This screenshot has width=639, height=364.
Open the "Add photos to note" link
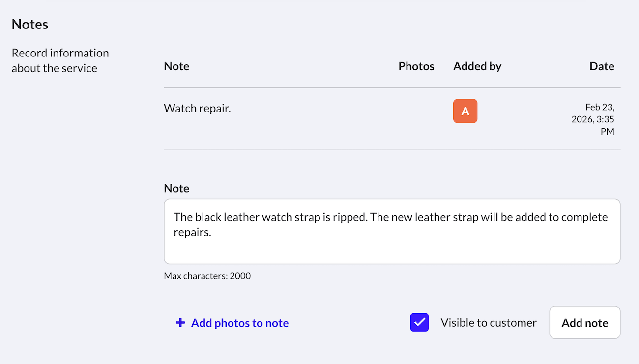(239, 323)
